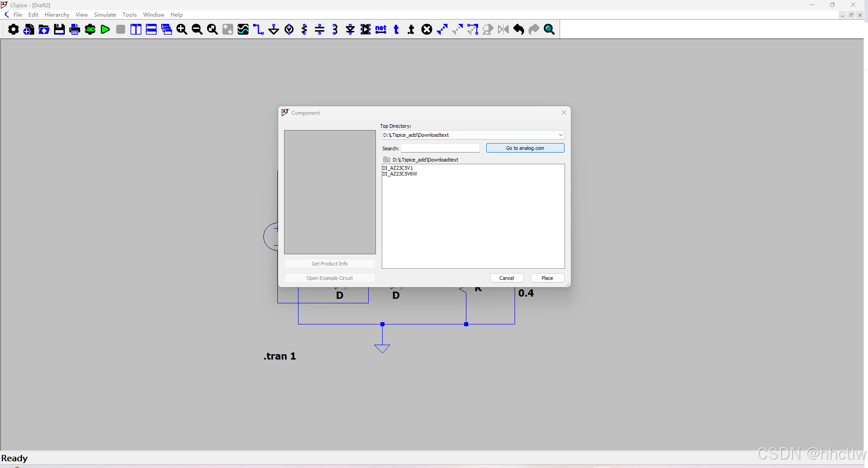Click the 0.4 value label in schematic

pyautogui.click(x=526, y=293)
